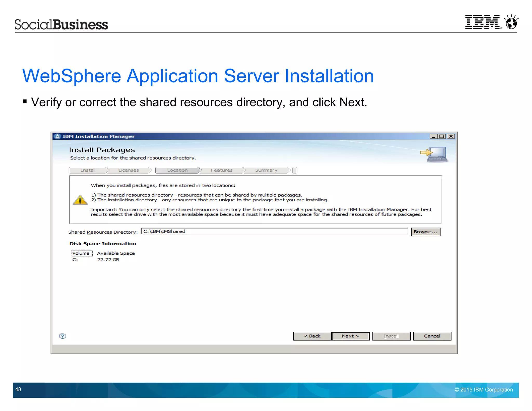Click the small empty step after Summary
The height and width of the screenshot is (411, 532).
295,170
